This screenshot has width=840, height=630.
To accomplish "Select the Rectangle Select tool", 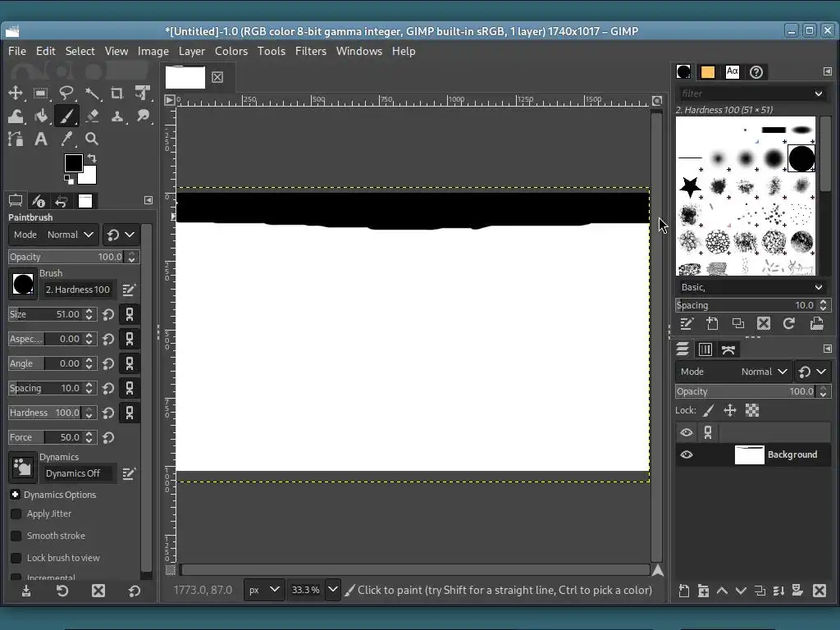I will [41, 93].
